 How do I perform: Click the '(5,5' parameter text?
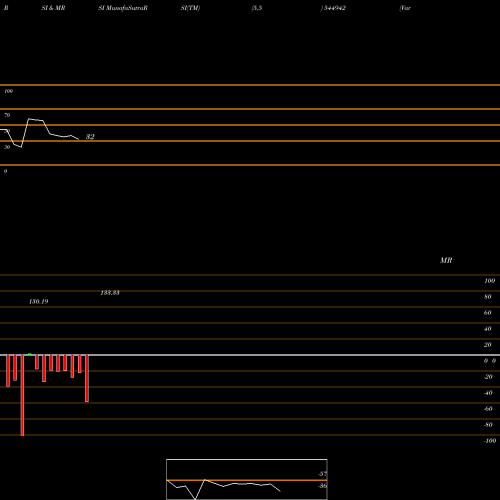click(257, 8)
